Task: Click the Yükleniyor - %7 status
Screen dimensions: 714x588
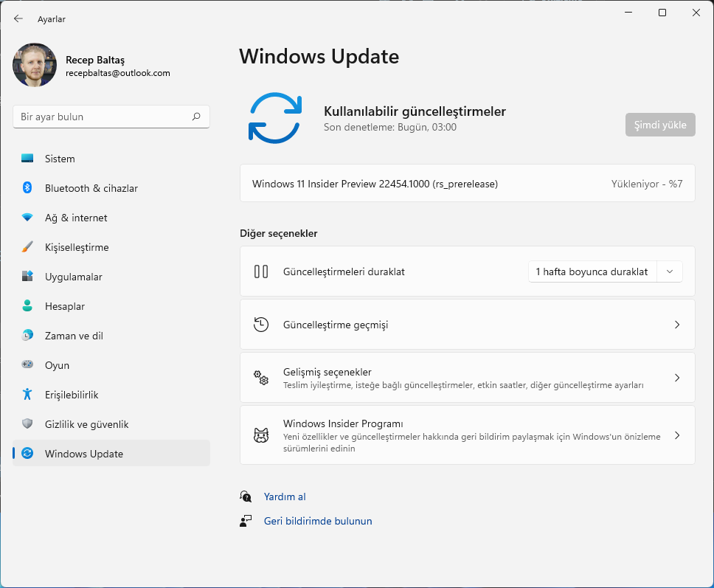Action: tap(647, 184)
